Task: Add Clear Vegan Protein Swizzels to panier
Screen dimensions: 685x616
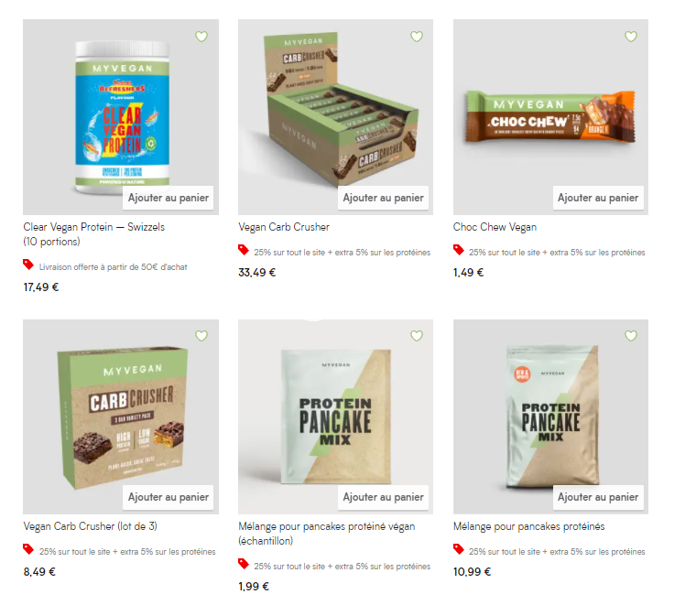Action: point(169,198)
